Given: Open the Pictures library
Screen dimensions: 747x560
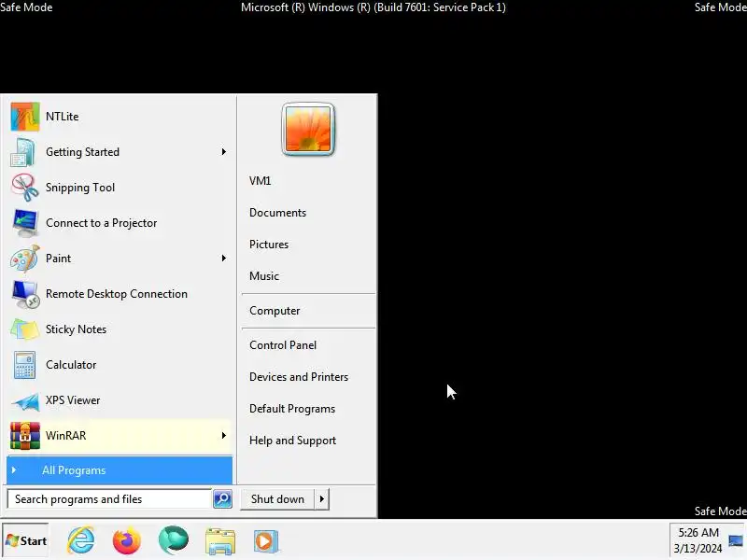Looking at the screenshot, I should point(269,245).
